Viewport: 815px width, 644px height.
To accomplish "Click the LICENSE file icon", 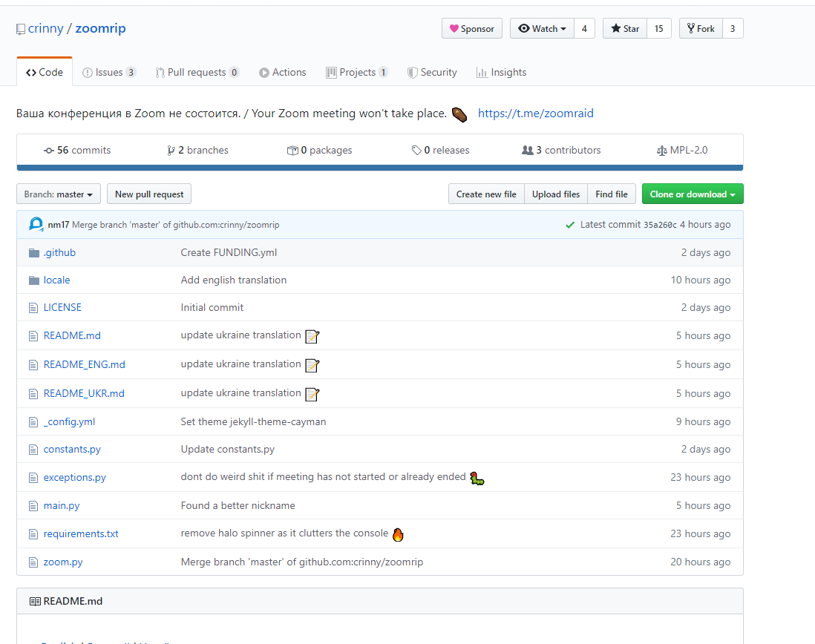I will 33,308.
